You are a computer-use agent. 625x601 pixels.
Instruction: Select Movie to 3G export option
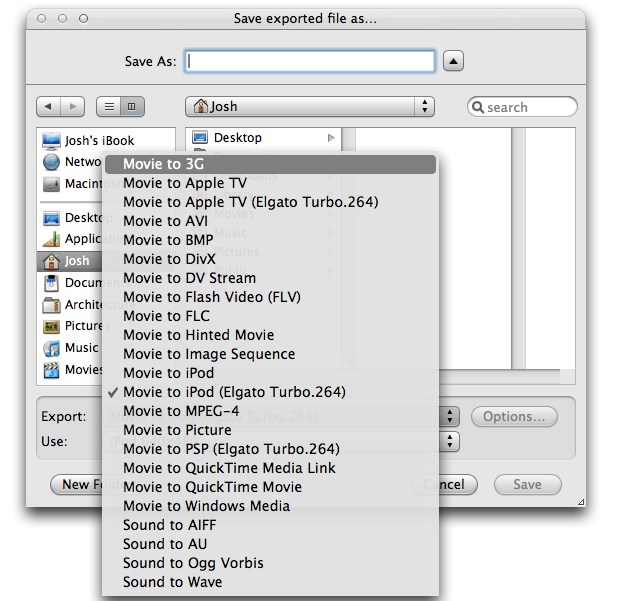pyautogui.click(x=270, y=164)
